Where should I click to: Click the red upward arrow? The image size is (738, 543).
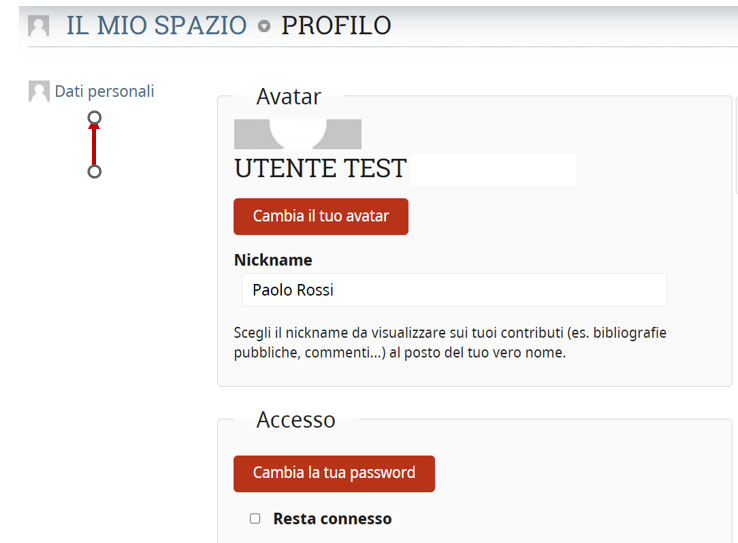94,145
